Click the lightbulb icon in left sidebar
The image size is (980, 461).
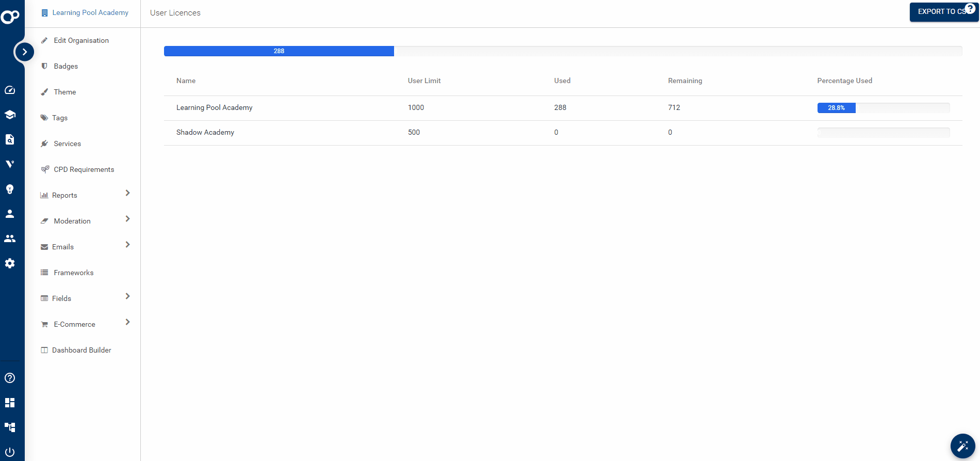(x=10, y=189)
